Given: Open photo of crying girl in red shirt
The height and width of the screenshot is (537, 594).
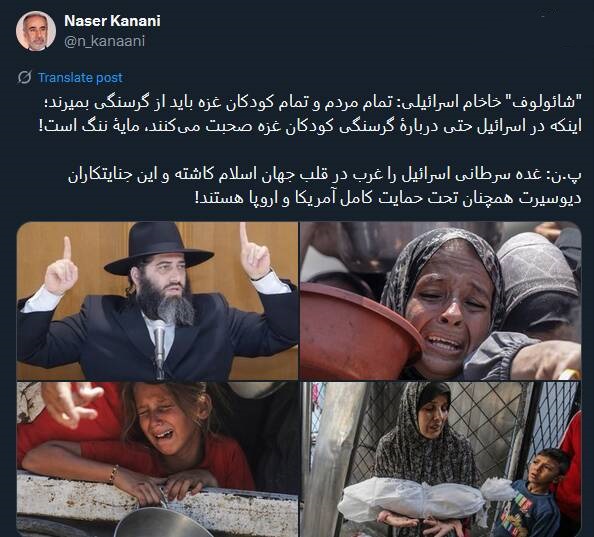Looking at the screenshot, I should click(x=157, y=459).
